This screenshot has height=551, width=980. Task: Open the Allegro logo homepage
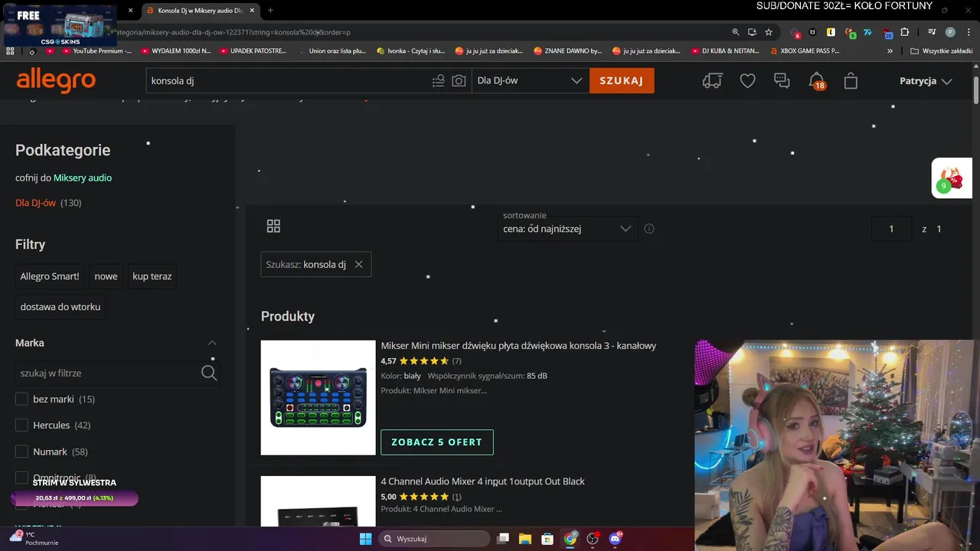(x=56, y=80)
